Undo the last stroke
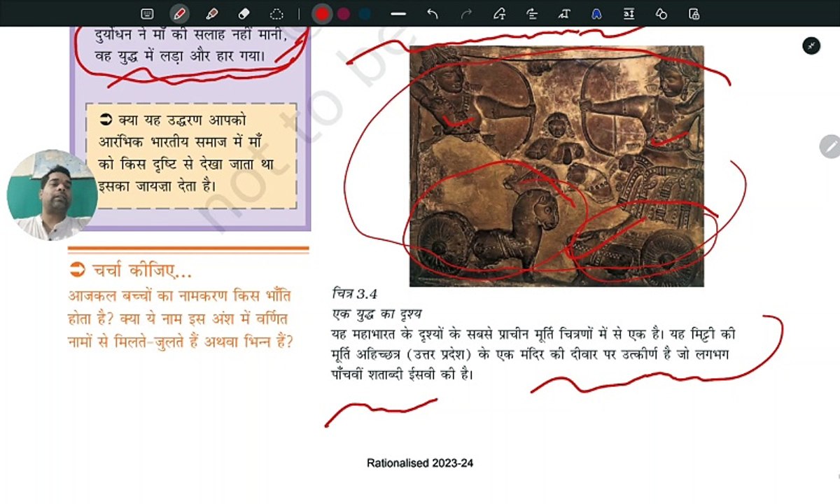 (433, 13)
